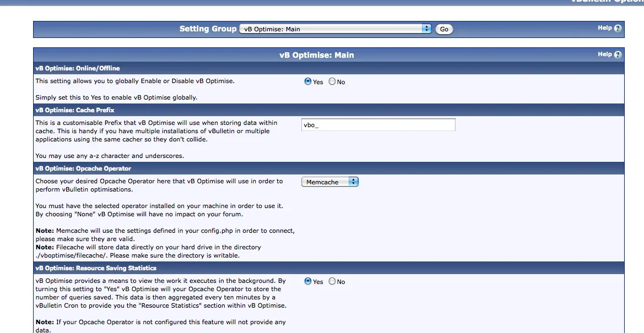Click the 'vB Optimise: Cache Prefix' heading

pyautogui.click(x=75, y=110)
